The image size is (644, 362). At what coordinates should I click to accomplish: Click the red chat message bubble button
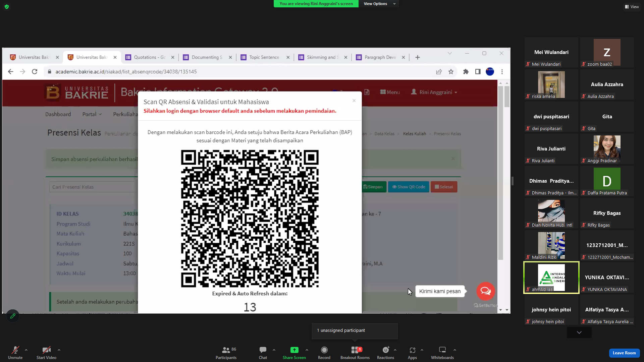[x=486, y=291]
